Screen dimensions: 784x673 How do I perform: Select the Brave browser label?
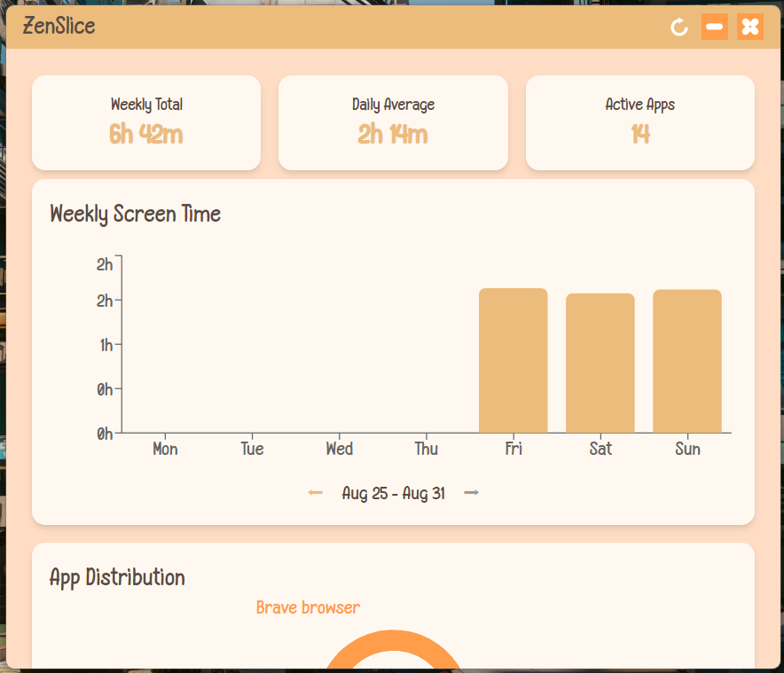pyautogui.click(x=308, y=607)
